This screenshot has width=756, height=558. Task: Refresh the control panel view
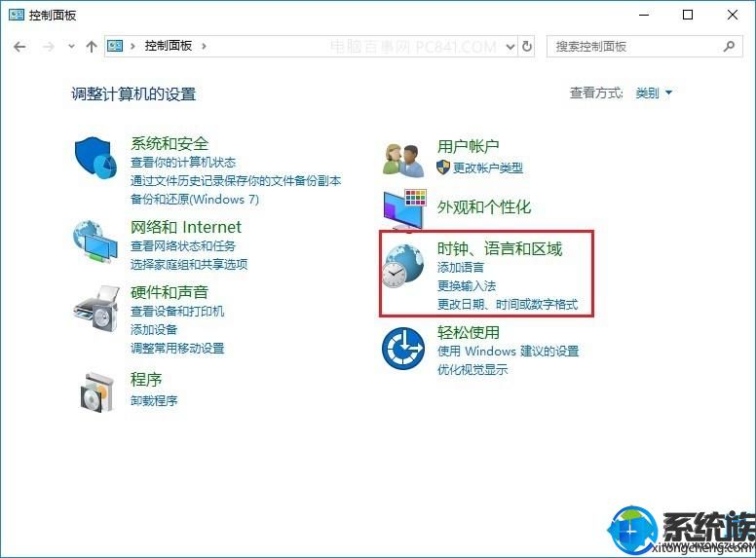coord(527,47)
